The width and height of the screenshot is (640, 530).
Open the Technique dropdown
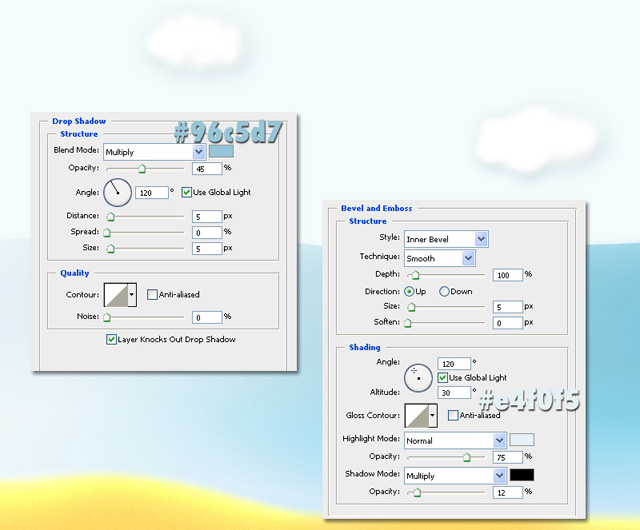click(440, 258)
